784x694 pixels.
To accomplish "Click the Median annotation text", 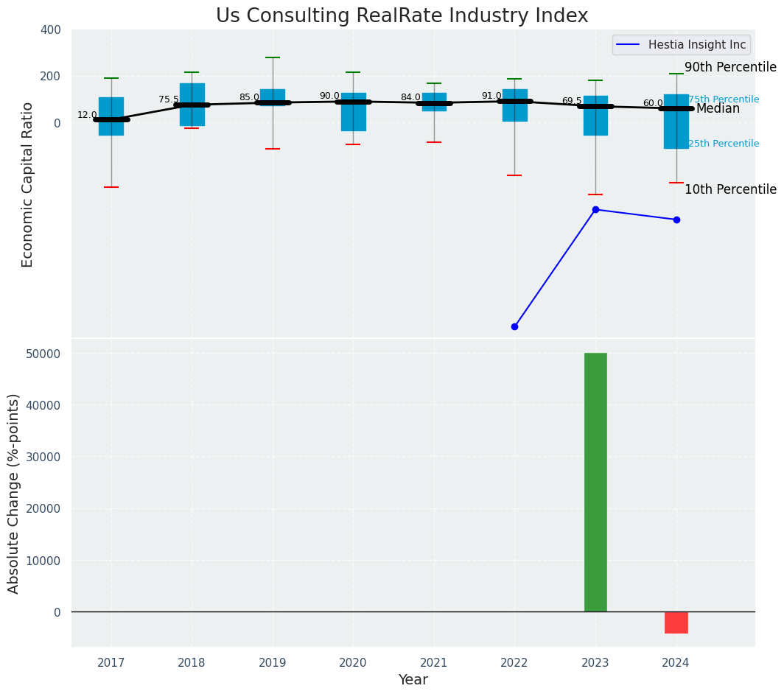I will point(718,109).
